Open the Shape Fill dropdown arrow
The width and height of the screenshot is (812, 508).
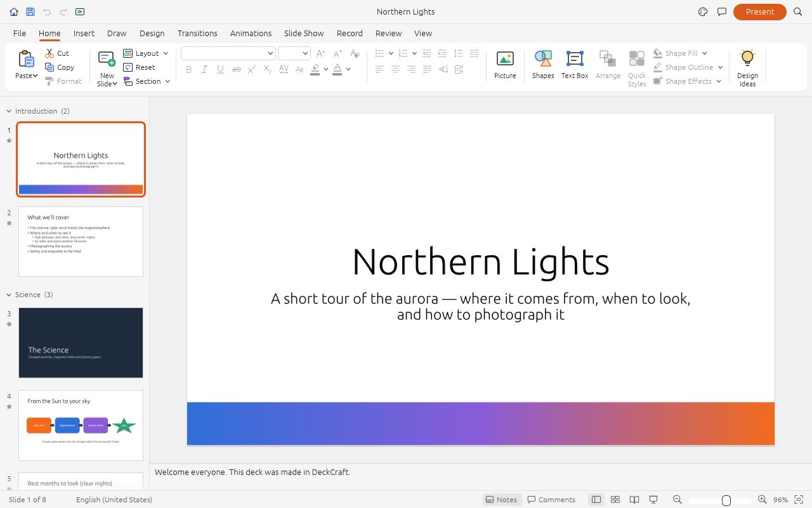tap(704, 53)
